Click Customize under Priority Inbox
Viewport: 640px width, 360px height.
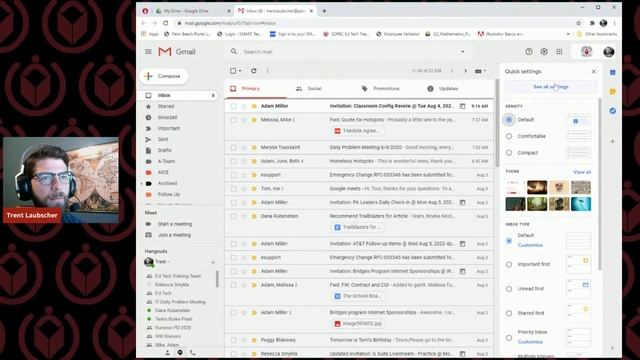530,342
